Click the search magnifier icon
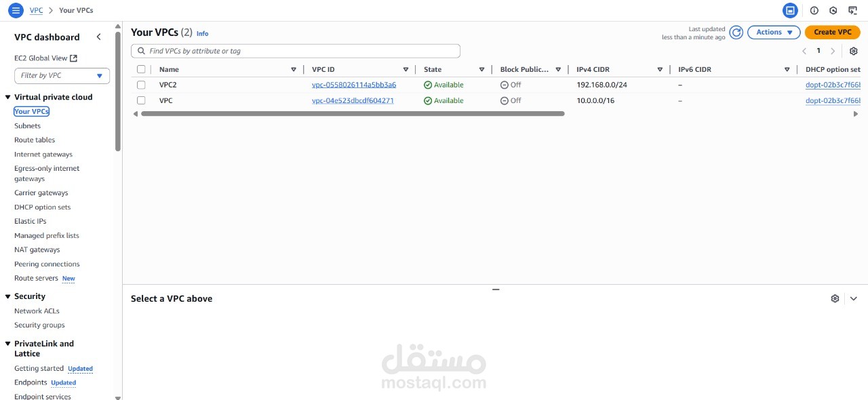 tap(142, 51)
